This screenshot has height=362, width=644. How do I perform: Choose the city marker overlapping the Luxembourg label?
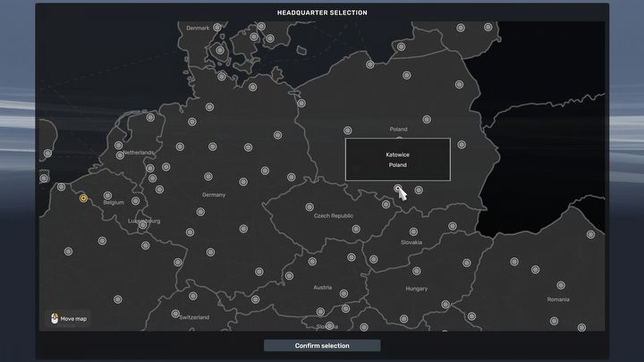point(142,224)
